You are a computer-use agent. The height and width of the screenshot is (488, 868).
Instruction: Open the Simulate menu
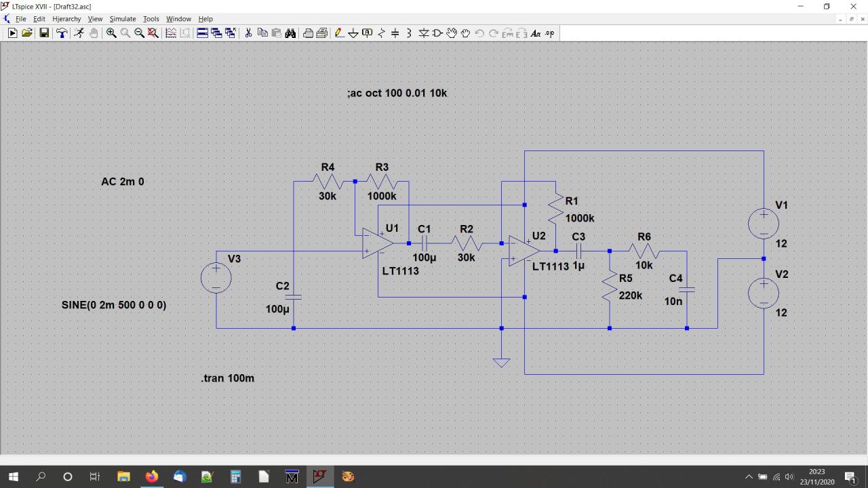pos(123,19)
